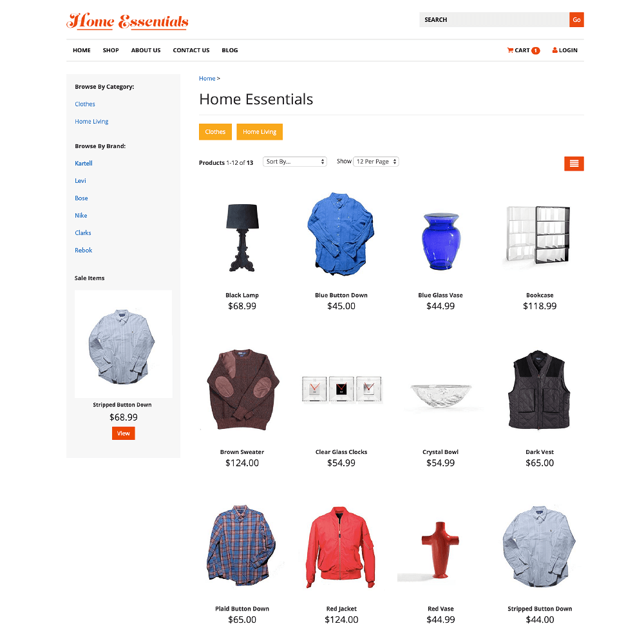Click the Home Living orange button
This screenshot has width=644, height=644.
pos(260,132)
